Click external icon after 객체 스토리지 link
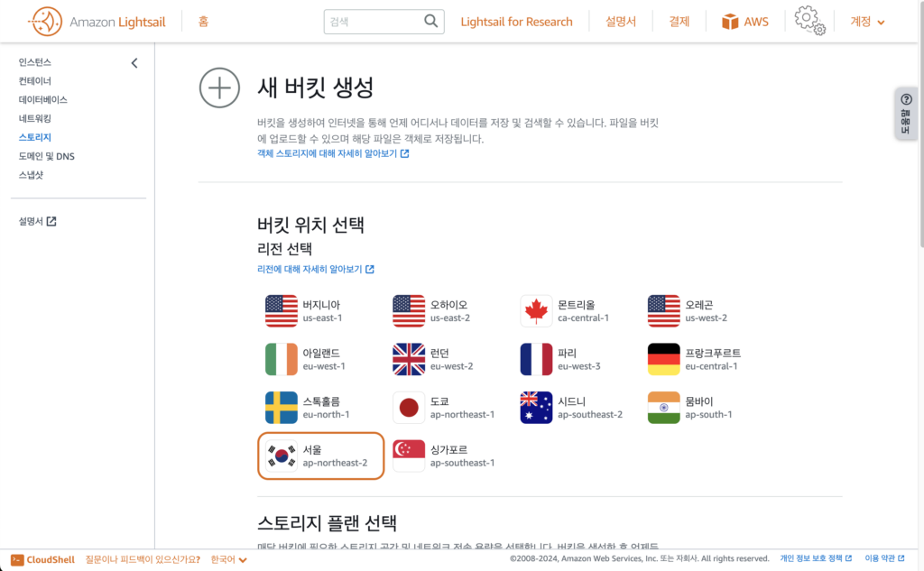The image size is (924, 571). [405, 153]
